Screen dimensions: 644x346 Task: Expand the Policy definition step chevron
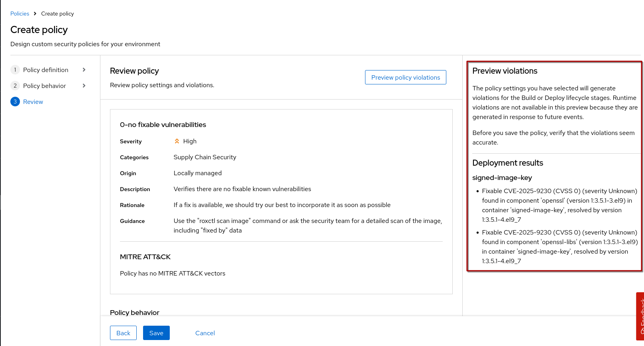(84, 70)
